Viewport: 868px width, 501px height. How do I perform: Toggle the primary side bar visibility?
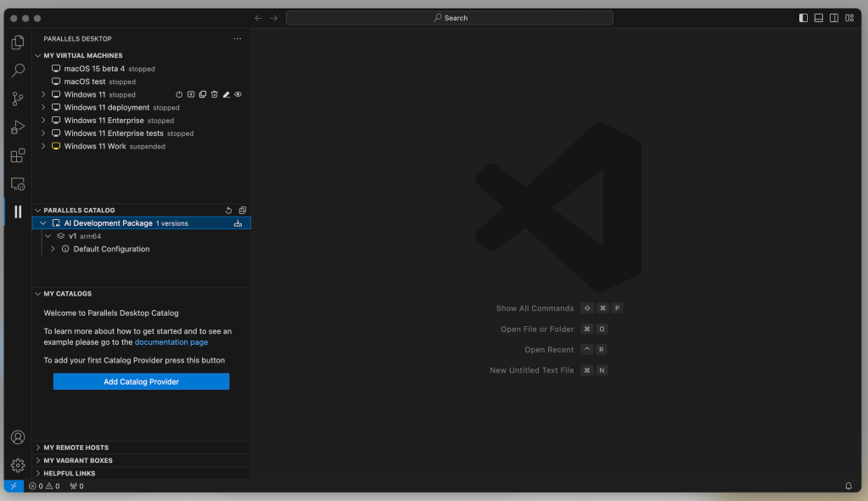tap(804, 18)
